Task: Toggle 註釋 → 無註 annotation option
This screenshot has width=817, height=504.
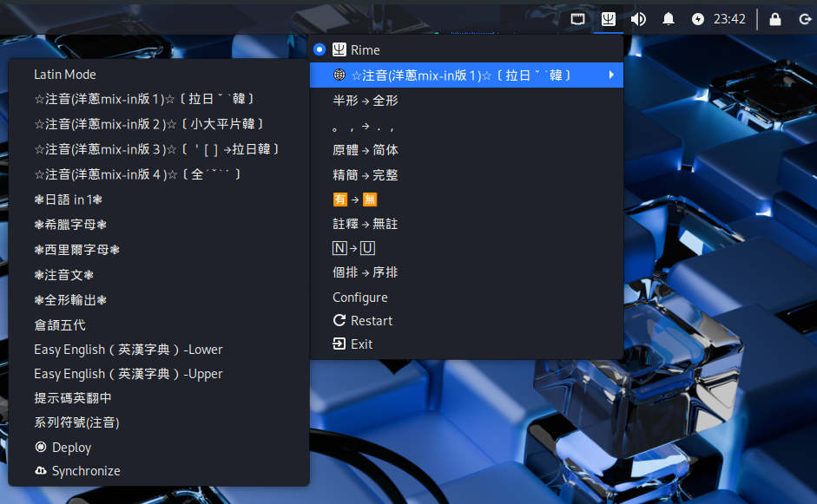Action: click(x=366, y=224)
